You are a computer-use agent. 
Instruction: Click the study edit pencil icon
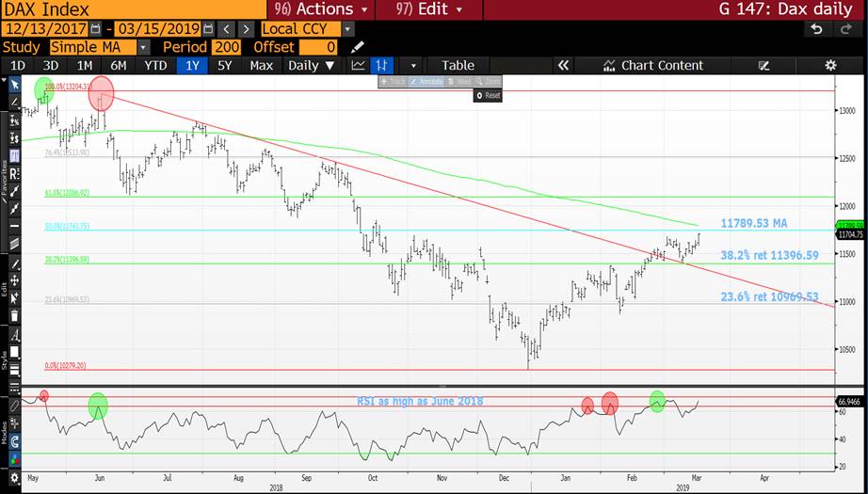click(358, 47)
